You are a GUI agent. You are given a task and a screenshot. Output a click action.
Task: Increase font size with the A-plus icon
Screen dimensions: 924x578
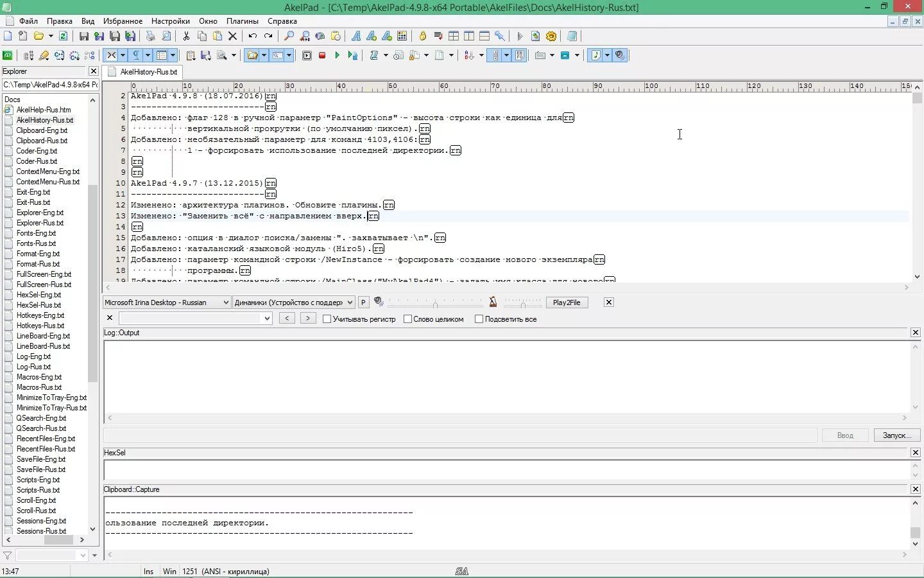coord(371,36)
